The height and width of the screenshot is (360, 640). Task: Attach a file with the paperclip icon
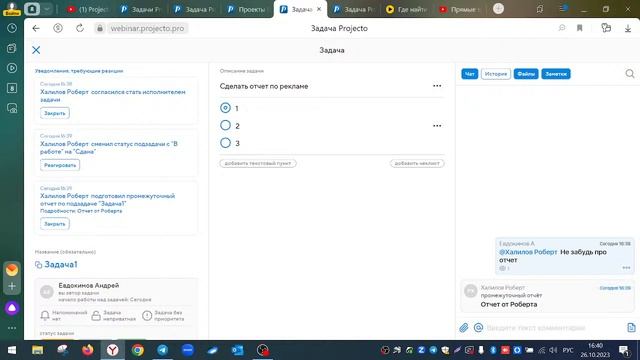point(464,327)
